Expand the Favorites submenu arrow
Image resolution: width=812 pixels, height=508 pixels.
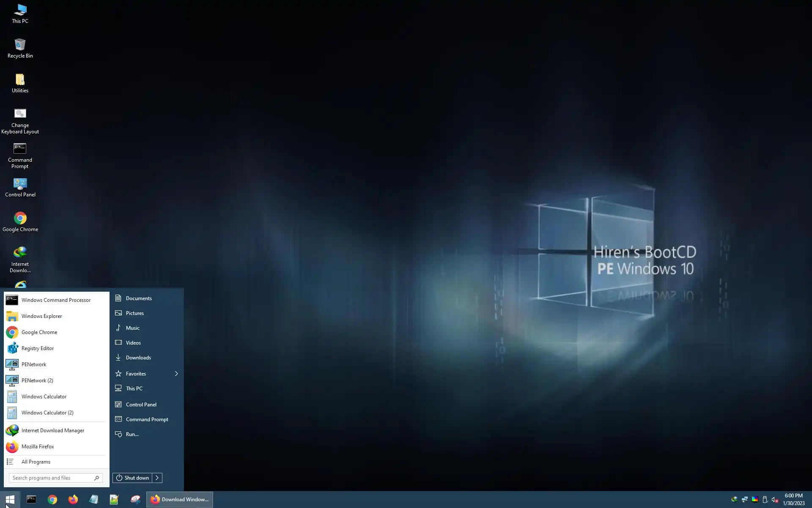(176, 374)
